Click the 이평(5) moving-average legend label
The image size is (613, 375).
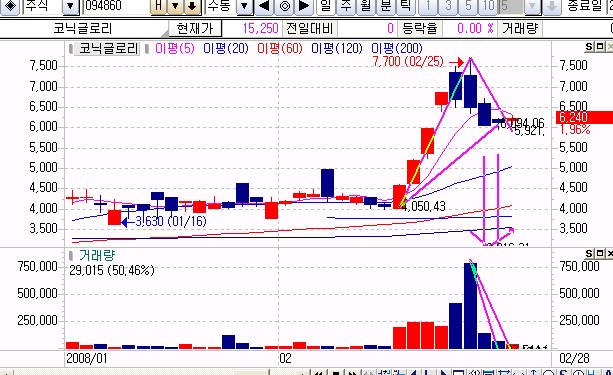pos(175,48)
